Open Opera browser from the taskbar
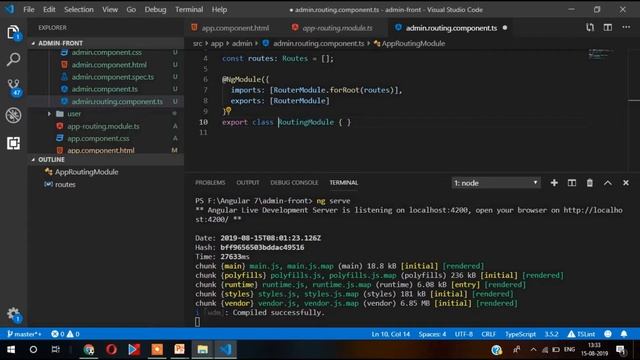 tap(111, 350)
